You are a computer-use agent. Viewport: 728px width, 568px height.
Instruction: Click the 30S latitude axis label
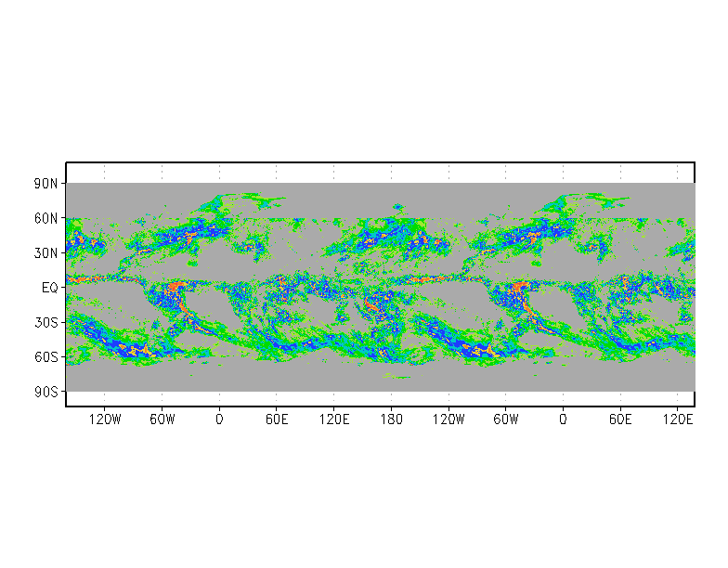[45, 323]
